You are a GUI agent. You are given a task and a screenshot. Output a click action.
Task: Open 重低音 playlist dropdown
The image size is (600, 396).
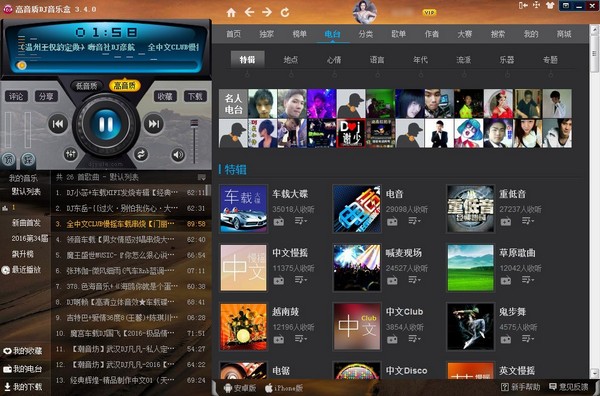pyautogui.click(x=528, y=221)
